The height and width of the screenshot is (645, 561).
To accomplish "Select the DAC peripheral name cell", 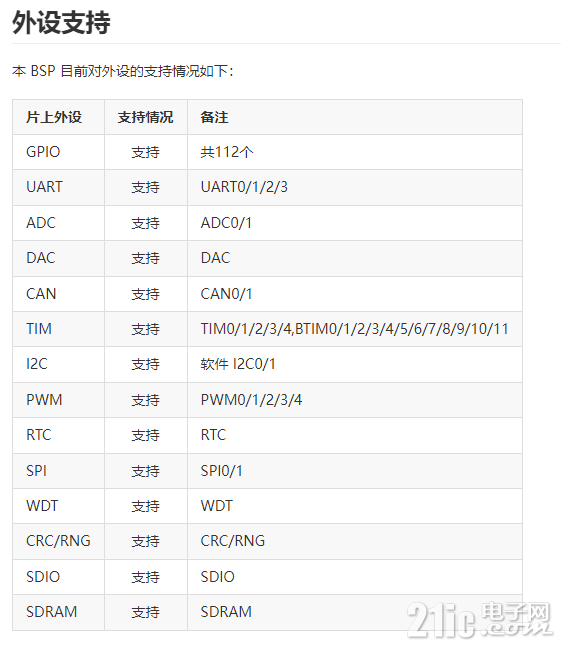I will coord(58,258).
